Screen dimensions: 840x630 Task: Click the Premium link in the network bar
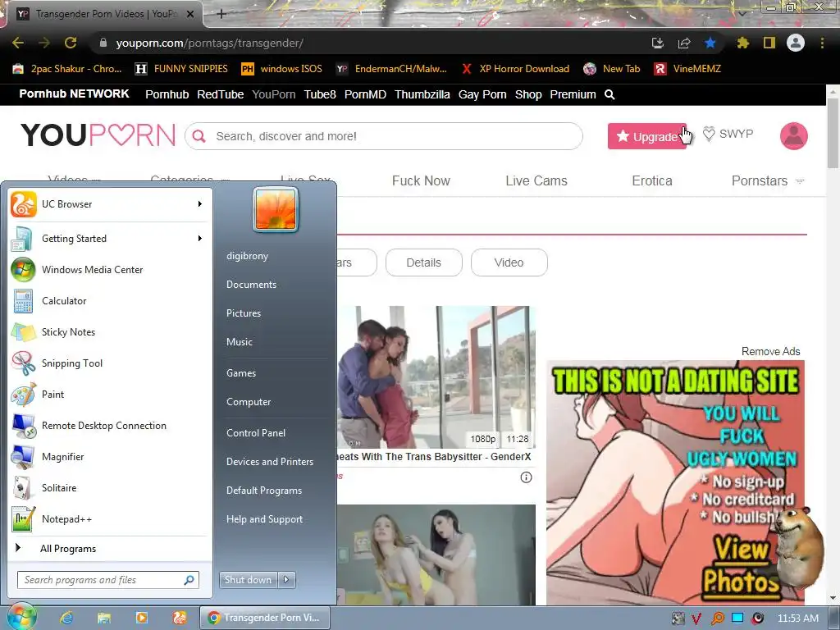(x=573, y=95)
